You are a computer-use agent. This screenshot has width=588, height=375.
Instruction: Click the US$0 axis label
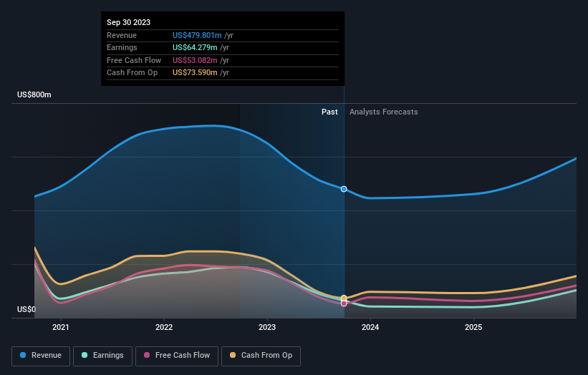click(26, 309)
